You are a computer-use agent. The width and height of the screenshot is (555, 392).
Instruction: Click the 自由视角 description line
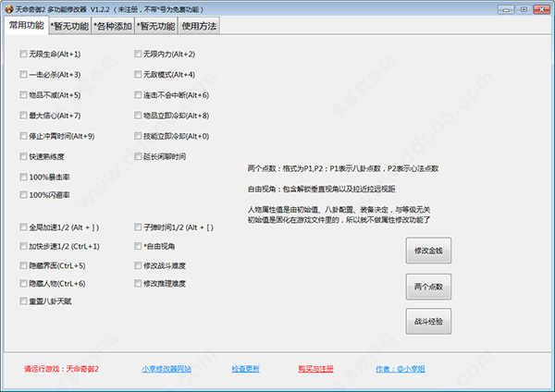tap(321, 189)
